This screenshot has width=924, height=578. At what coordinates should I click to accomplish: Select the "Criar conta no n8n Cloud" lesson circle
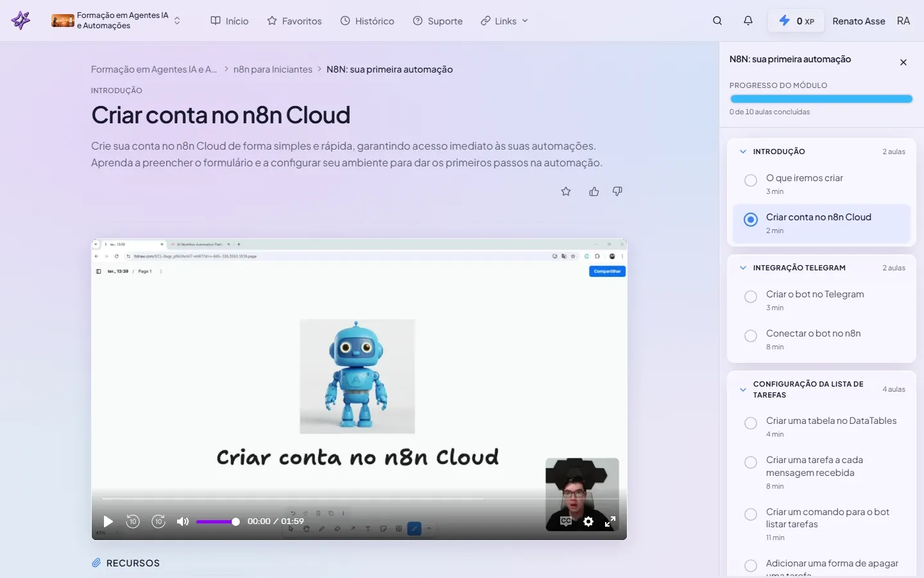(751, 220)
